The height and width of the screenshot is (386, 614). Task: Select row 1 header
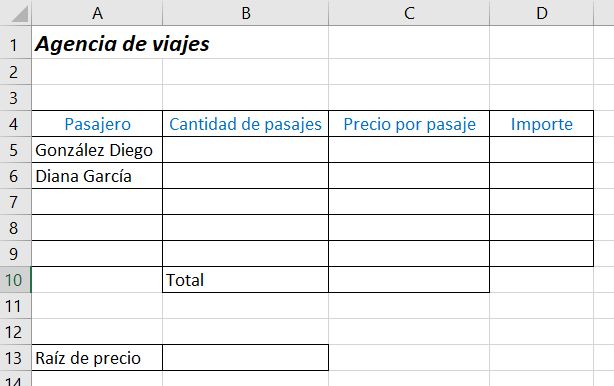pos(15,43)
